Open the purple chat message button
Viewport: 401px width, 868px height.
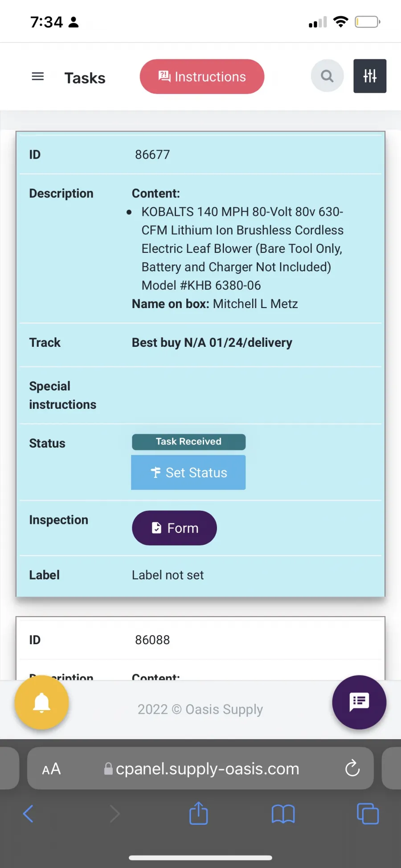359,702
